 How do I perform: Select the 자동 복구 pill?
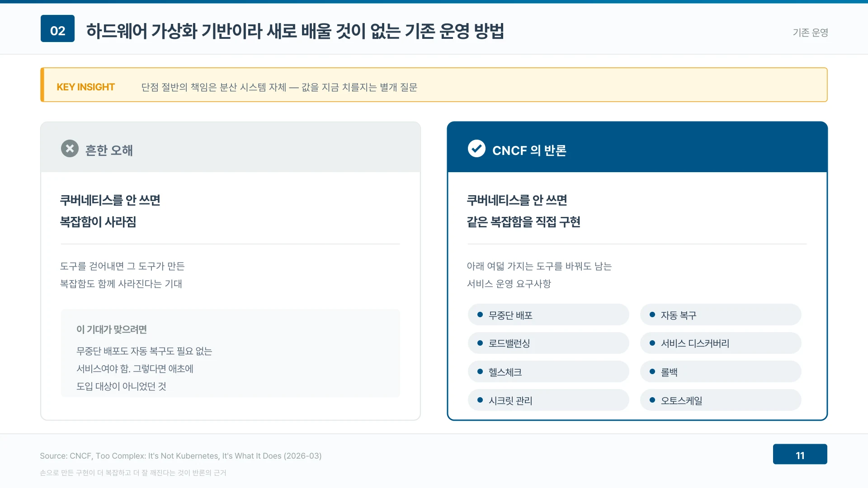pos(721,315)
